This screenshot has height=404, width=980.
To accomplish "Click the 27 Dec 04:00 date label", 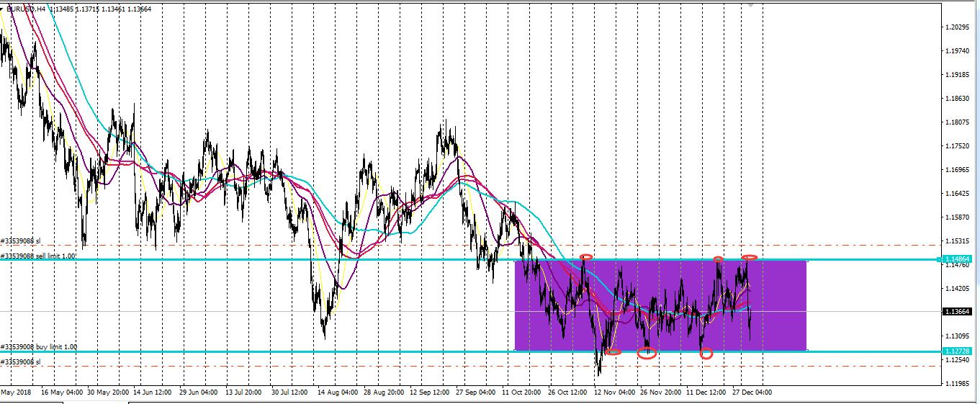I will (753, 392).
